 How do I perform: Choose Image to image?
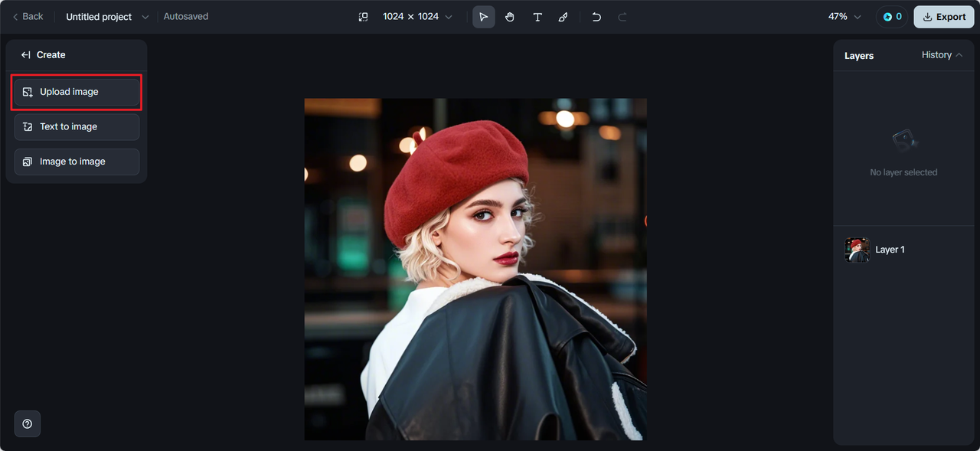coord(77,162)
